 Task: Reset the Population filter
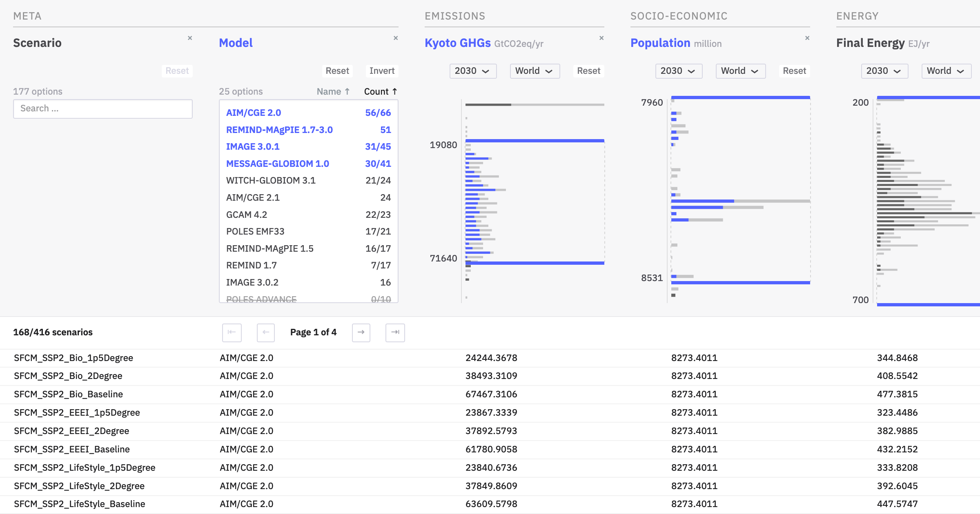(795, 71)
